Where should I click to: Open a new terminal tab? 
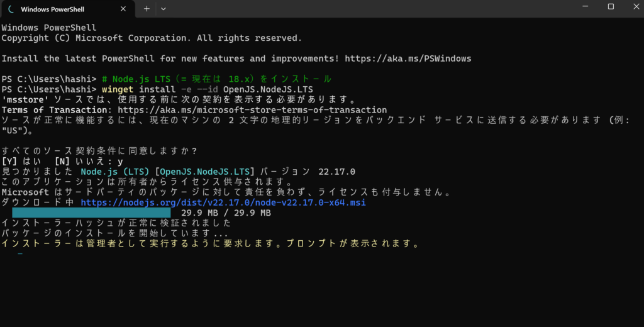click(147, 9)
